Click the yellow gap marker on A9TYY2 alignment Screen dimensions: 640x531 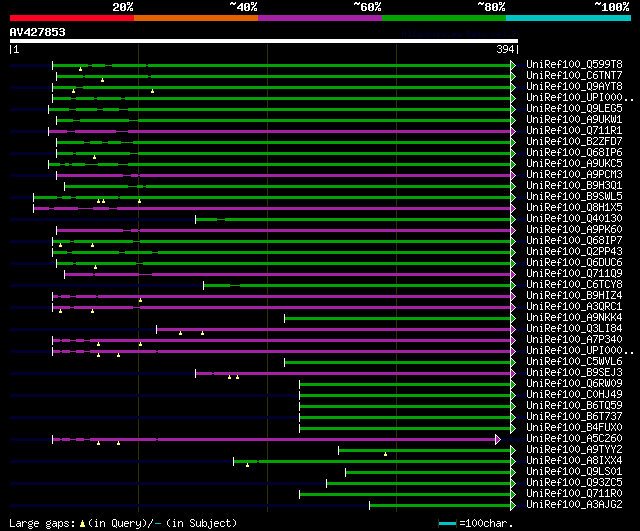coord(385,454)
